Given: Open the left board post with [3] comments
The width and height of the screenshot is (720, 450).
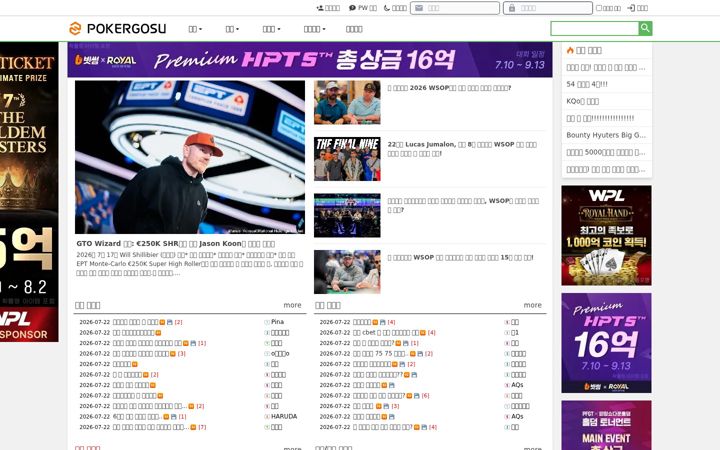Looking at the screenshot, I should pos(141,354).
